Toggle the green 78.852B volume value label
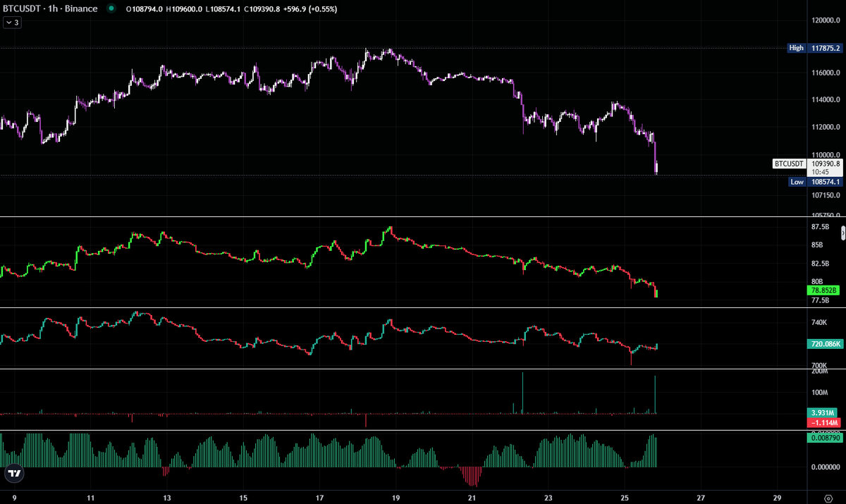 pyautogui.click(x=822, y=289)
